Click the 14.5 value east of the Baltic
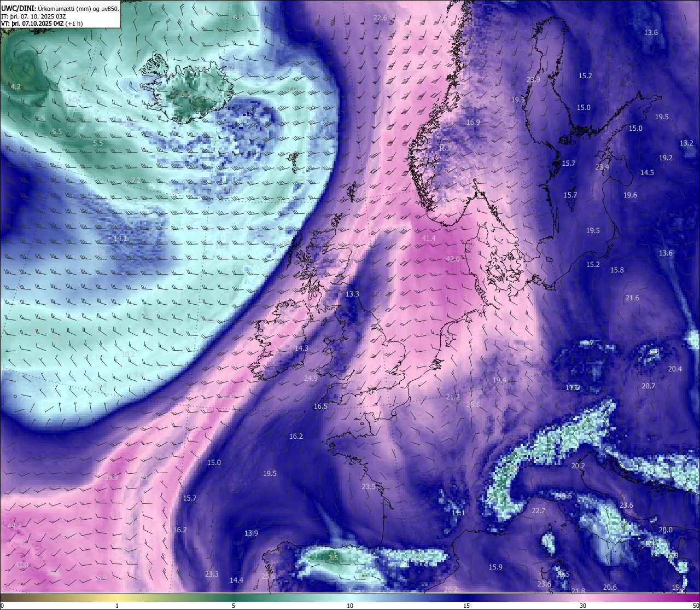This screenshot has width=700, height=610. pyautogui.click(x=647, y=172)
